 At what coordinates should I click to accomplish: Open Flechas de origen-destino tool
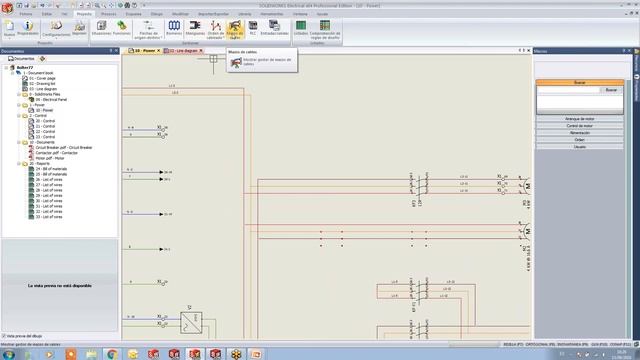point(149,29)
